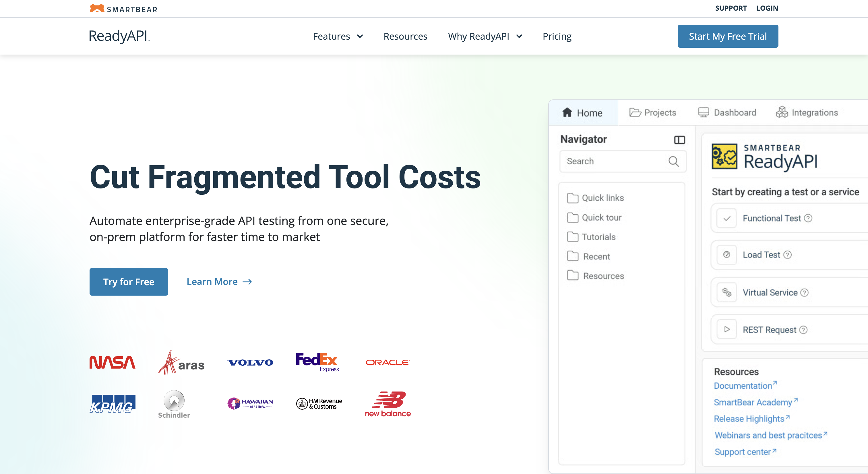The image size is (868, 474).
Task: Open the Quick links folder
Action: [595, 198]
